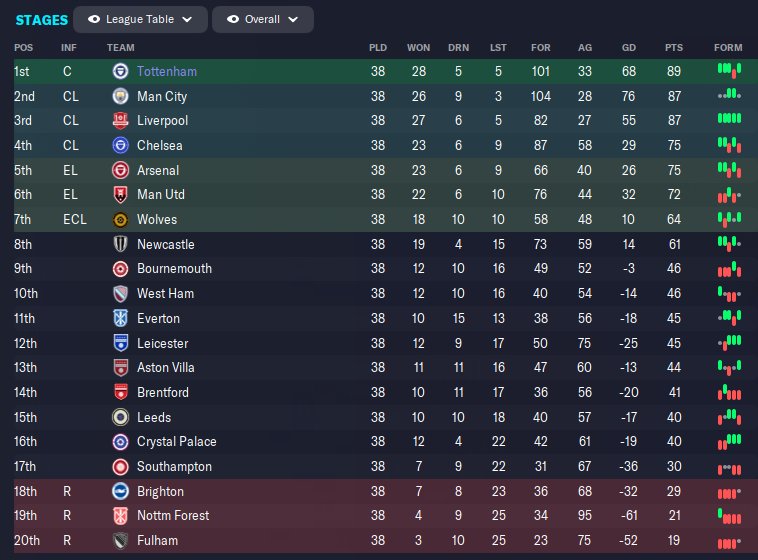
Task: Click the Man City club badge
Action: click(120, 96)
